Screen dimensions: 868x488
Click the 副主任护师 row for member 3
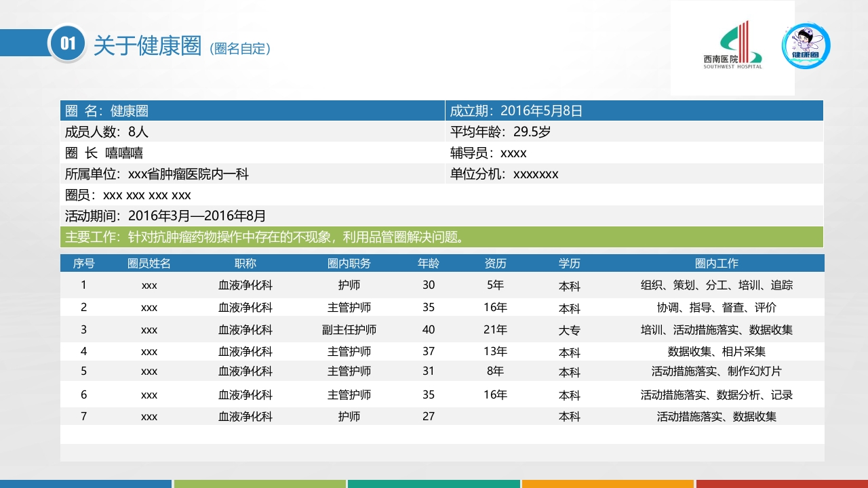coord(350,330)
